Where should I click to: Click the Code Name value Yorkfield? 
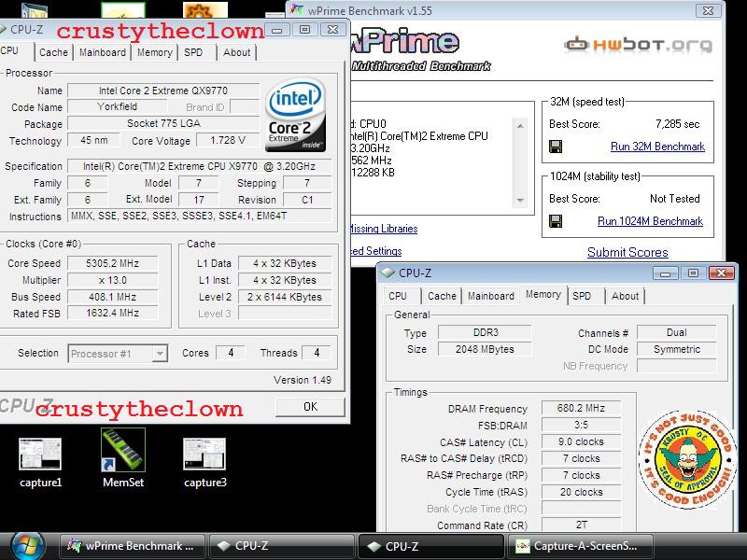118,106
